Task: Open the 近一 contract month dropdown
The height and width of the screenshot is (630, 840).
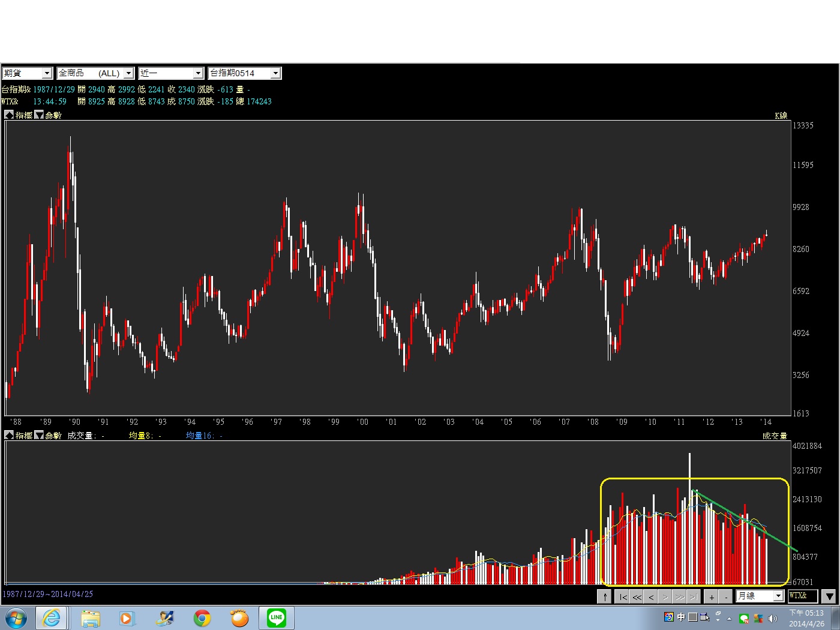Action: pos(171,73)
